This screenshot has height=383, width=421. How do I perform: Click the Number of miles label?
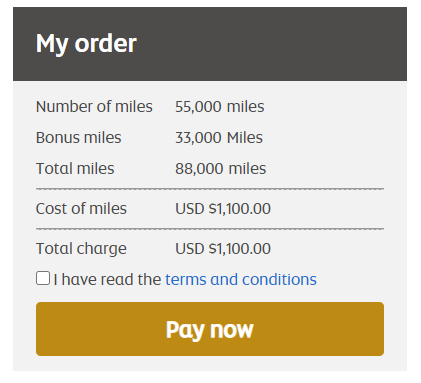click(x=94, y=107)
